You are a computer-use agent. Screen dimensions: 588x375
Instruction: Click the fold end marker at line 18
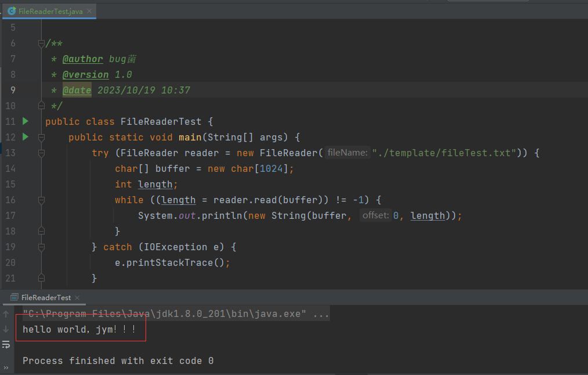(42, 231)
